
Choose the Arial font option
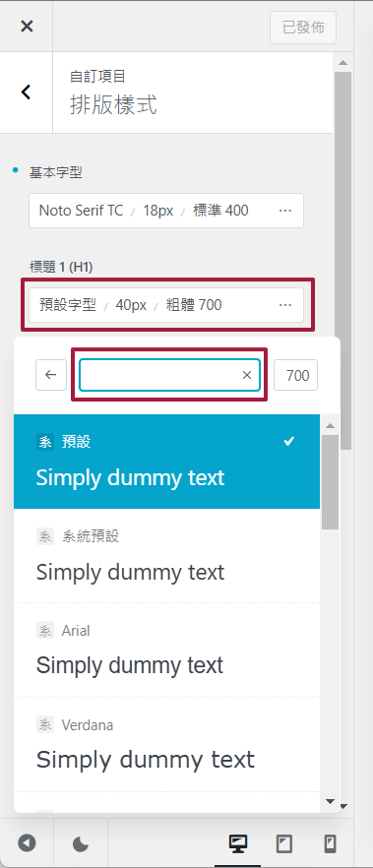coord(166,650)
